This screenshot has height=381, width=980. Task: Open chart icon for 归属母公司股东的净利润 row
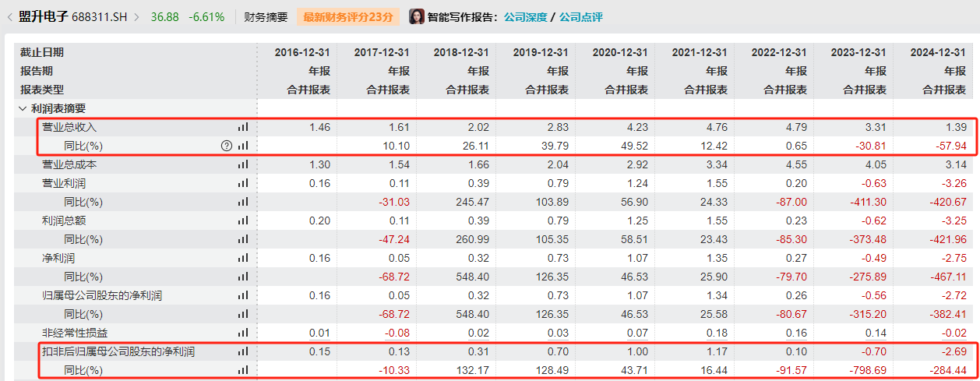243,295
